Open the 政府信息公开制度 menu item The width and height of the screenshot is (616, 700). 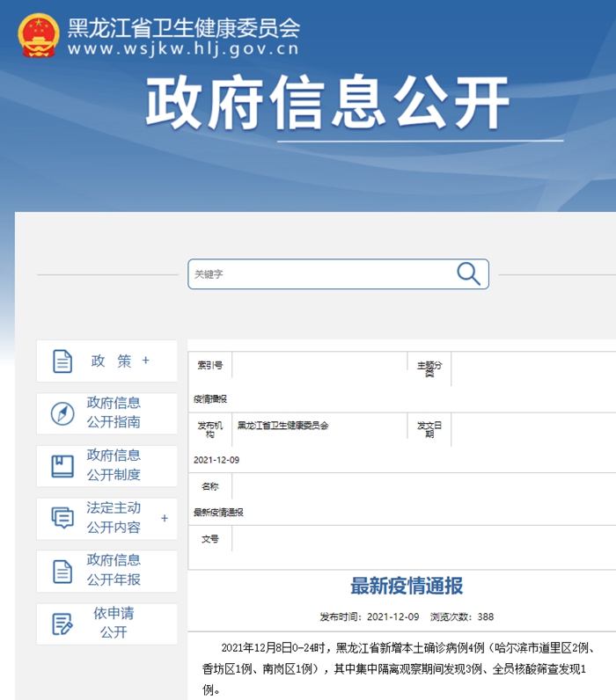click(x=114, y=465)
